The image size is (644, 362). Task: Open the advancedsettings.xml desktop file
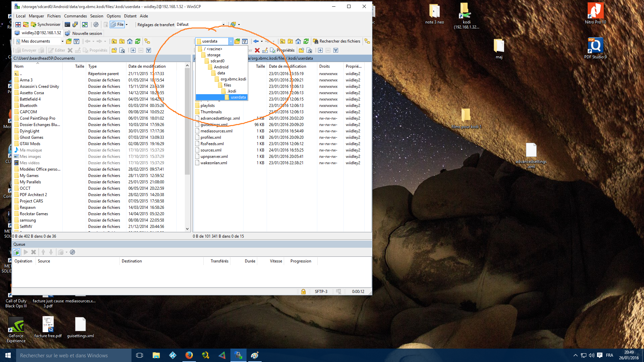tap(531, 156)
